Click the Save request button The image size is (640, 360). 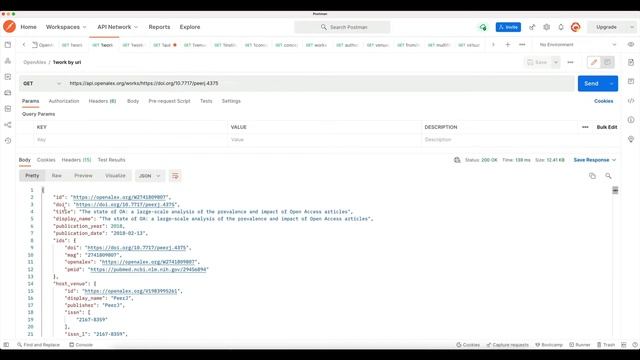click(538, 62)
